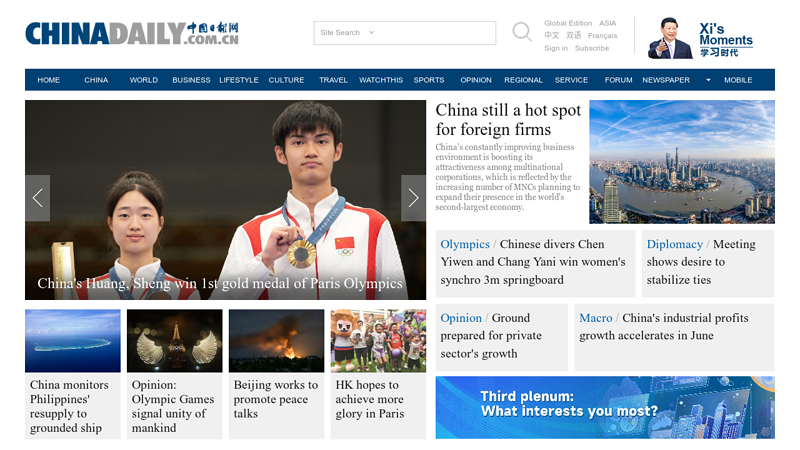Select the BUSINESS nav item
Image resolution: width=800 pixels, height=450 pixels.
(191, 80)
